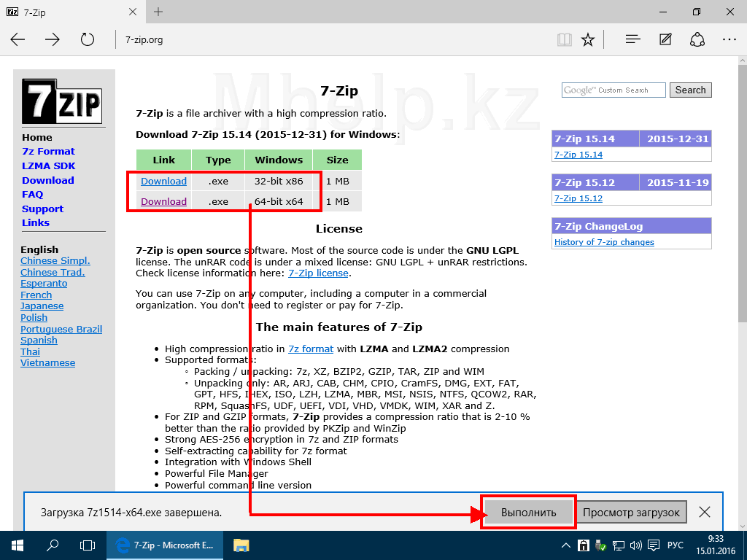Screen dimensions: 747x560
Task: Open the More actions ellipsis menu
Action: 729,39
